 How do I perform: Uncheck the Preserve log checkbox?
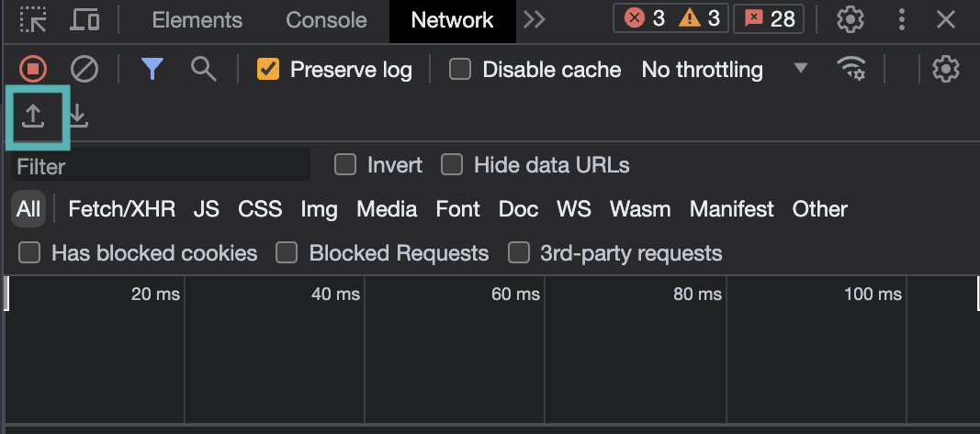tap(268, 69)
